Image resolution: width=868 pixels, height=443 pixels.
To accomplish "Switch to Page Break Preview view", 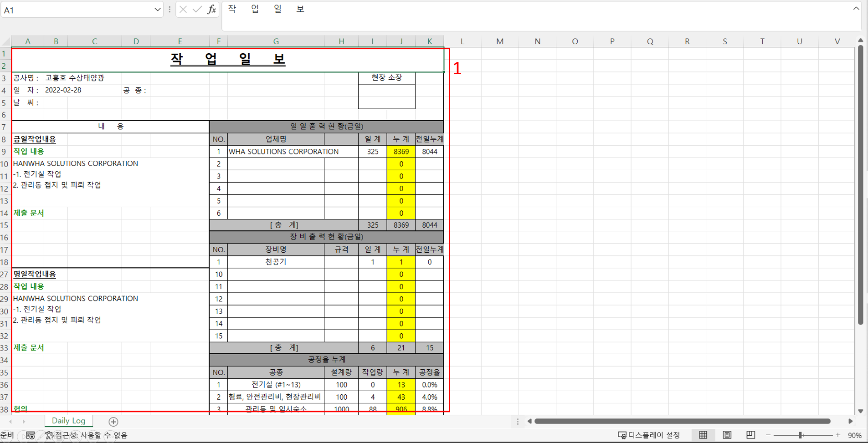I will (750, 435).
